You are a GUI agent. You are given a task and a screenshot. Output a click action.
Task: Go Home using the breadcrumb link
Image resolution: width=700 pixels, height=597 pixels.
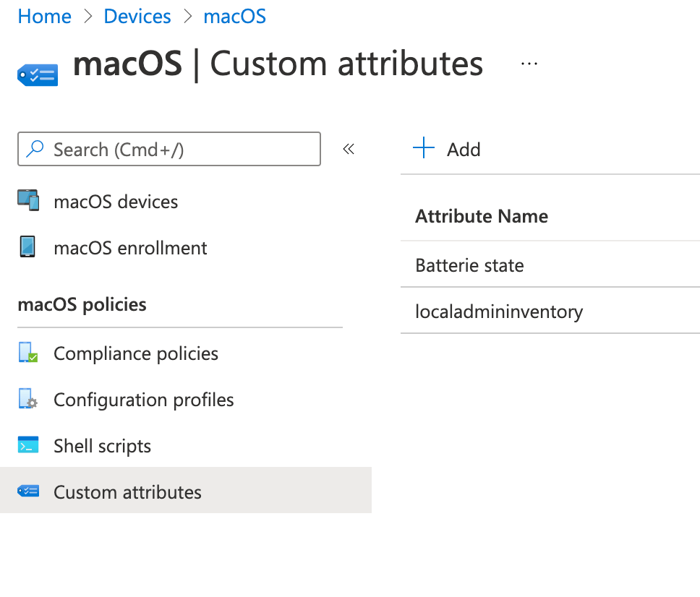pos(44,16)
